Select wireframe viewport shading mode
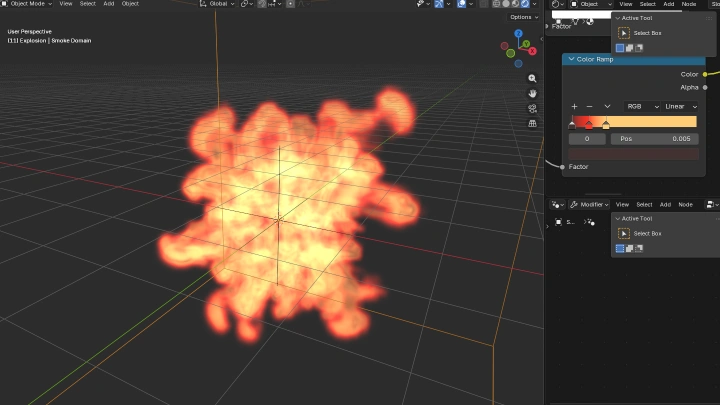Image resolution: width=720 pixels, height=405 pixels. [x=496, y=4]
